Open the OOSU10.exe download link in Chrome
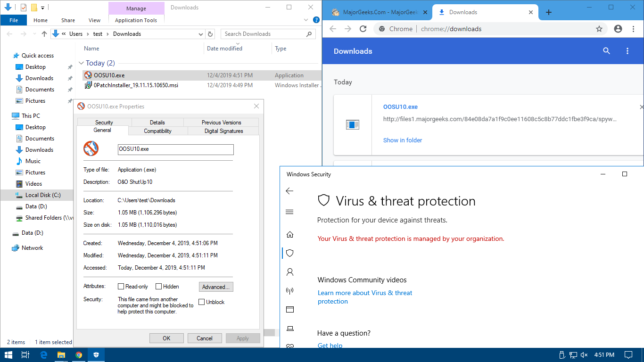Image resolution: width=644 pixels, height=362 pixels. [400, 107]
